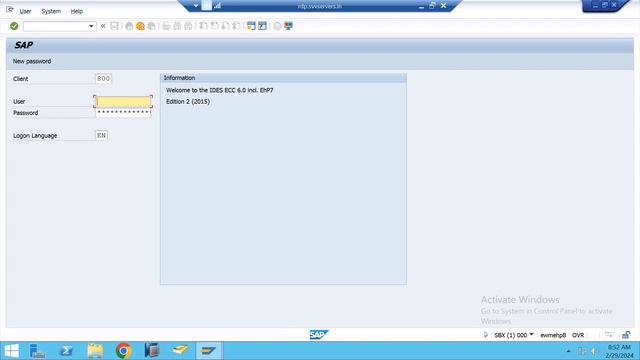Open the Windows Start menu
This screenshot has height=360, width=640.
(x=11, y=351)
